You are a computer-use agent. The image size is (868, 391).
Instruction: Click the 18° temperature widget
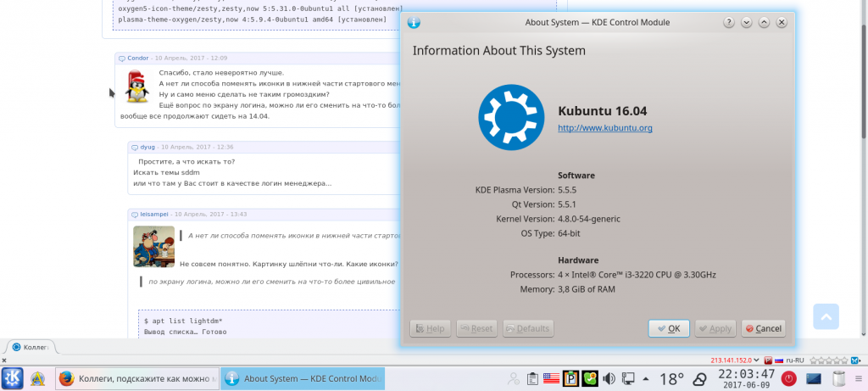tap(671, 379)
